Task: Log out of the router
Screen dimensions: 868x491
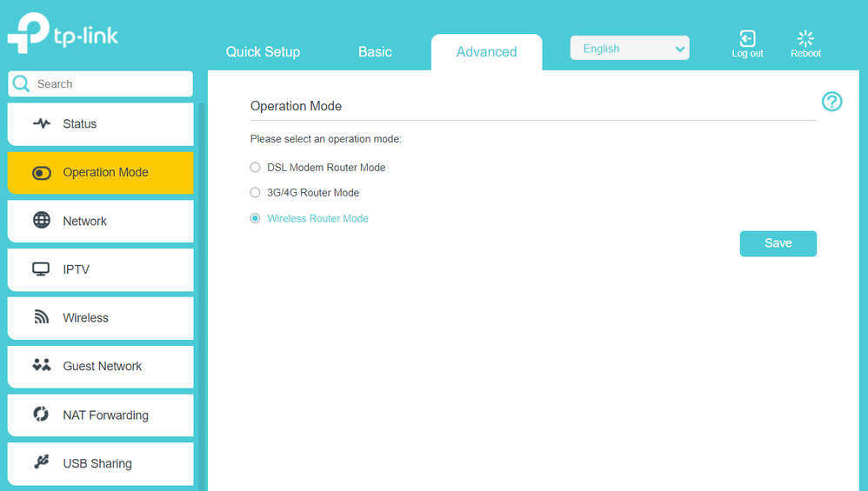Action: click(x=747, y=44)
